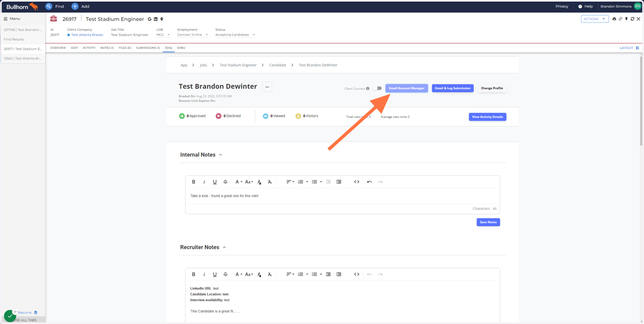This screenshot has height=324, width=644.
Task: Click inside the Internal Notes text area
Action: click(342, 196)
